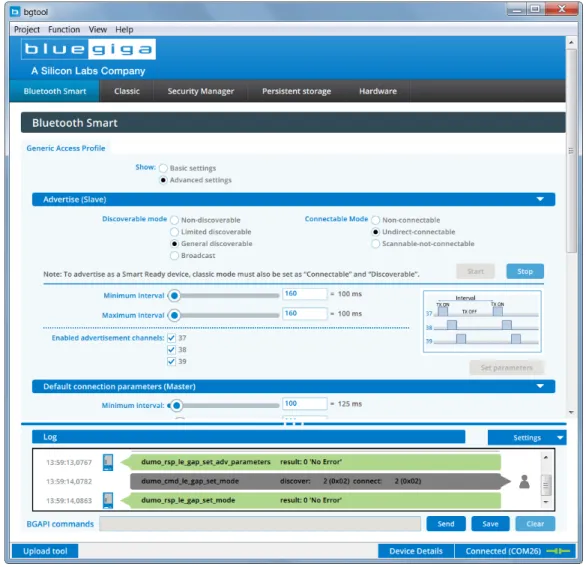The height and width of the screenshot is (567, 586).
Task: Click the BGAPI commands input field
Action: coord(260,524)
